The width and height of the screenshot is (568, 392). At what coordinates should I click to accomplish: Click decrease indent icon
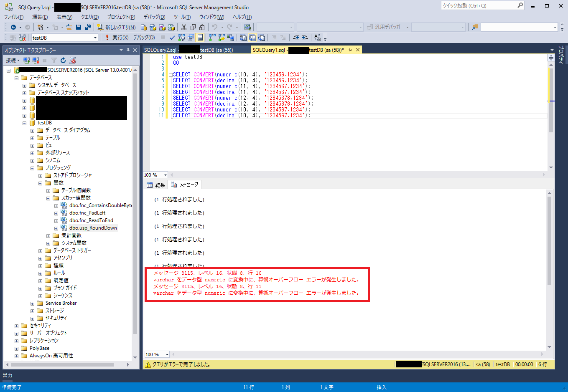(x=296, y=38)
